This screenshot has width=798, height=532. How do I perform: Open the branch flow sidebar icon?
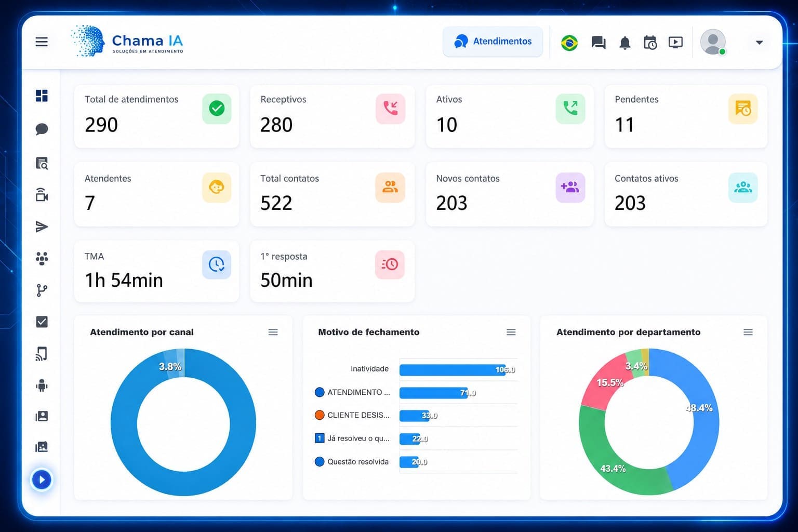tap(42, 290)
